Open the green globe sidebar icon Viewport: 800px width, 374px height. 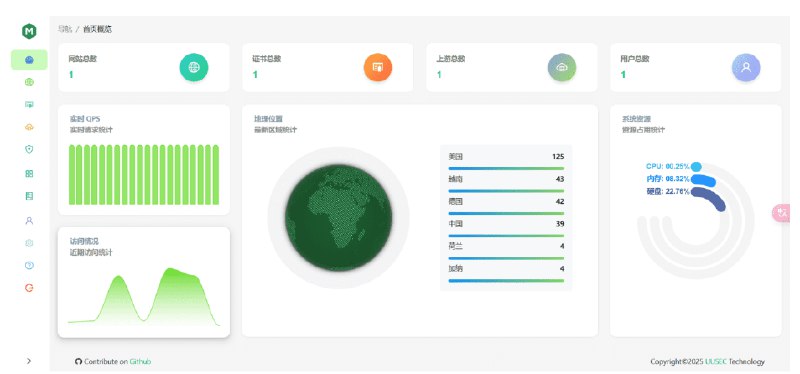pos(29,82)
